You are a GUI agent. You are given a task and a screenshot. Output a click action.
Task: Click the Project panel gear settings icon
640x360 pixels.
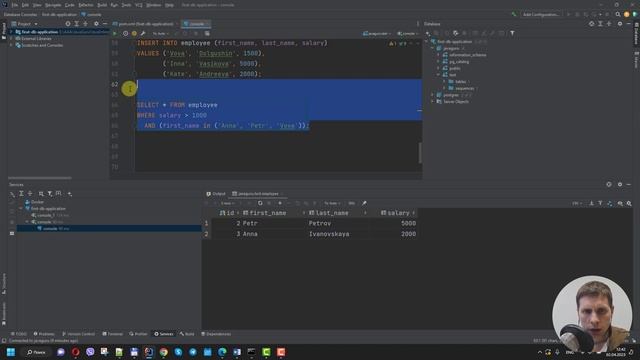click(96, 24)
